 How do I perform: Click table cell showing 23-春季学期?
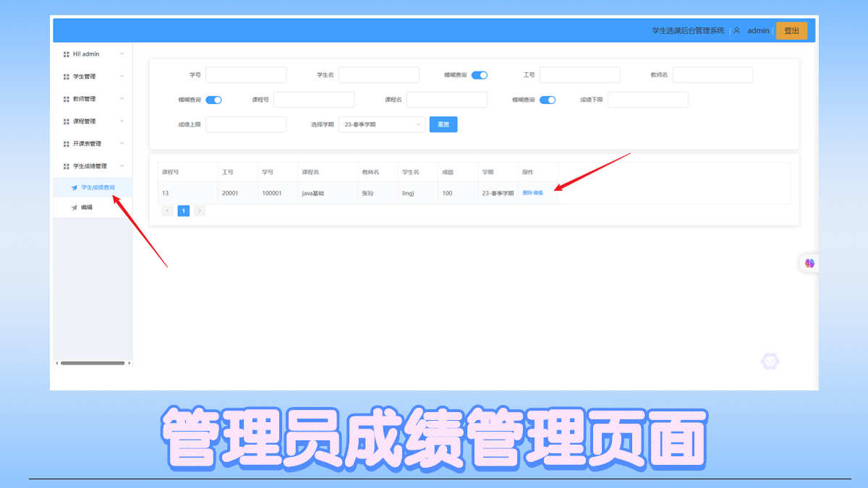(x=498, y=193)
